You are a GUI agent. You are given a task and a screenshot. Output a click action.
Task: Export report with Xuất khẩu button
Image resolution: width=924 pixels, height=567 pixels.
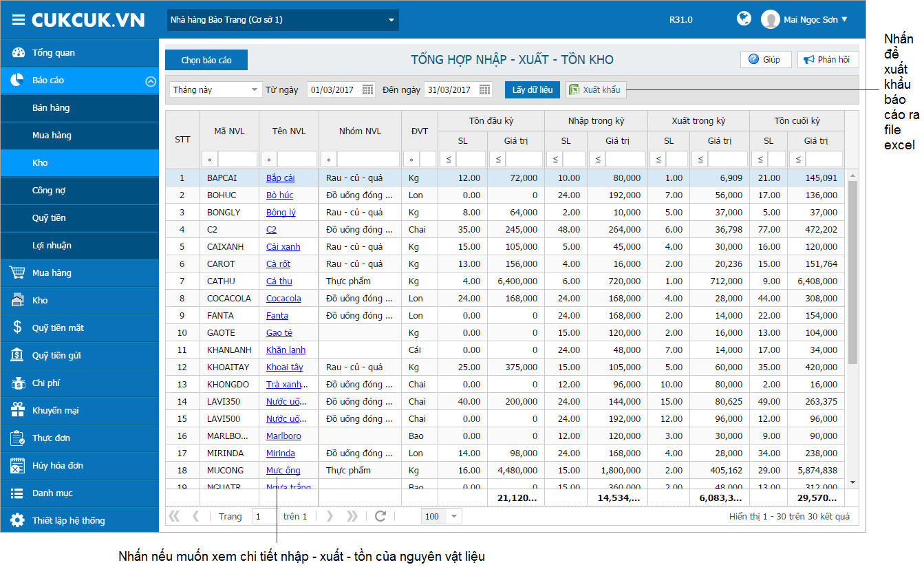596,89
